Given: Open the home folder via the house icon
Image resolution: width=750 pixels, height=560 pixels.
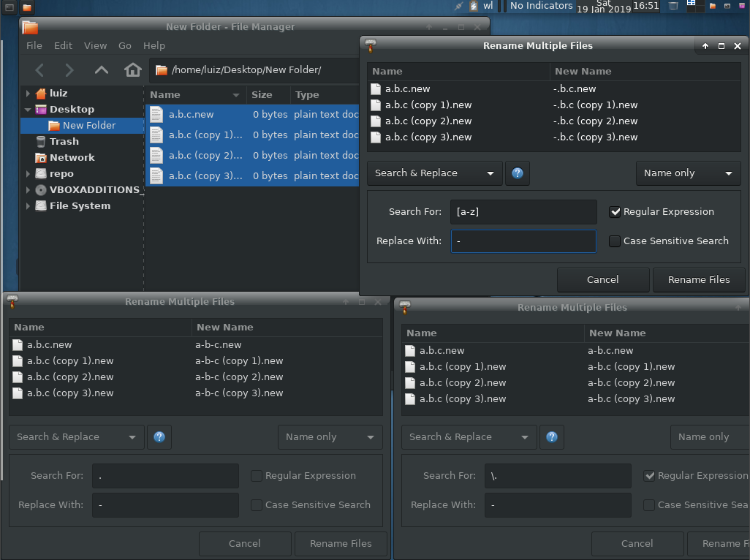Looking at the screenshot, I should [x=132, y=70].
